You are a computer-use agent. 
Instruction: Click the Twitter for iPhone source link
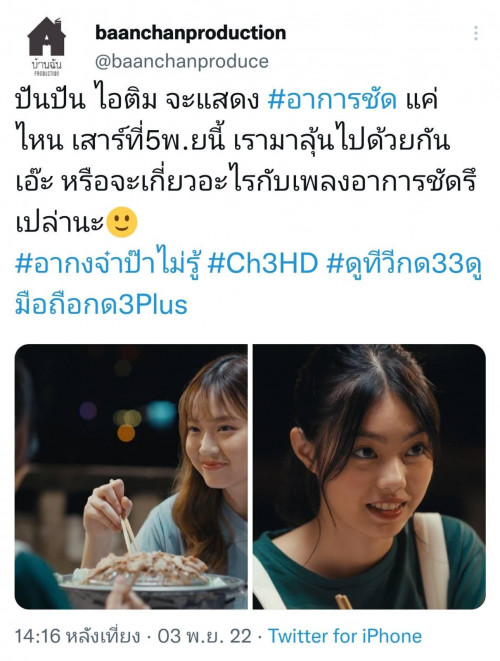click(x=345, y=636)
